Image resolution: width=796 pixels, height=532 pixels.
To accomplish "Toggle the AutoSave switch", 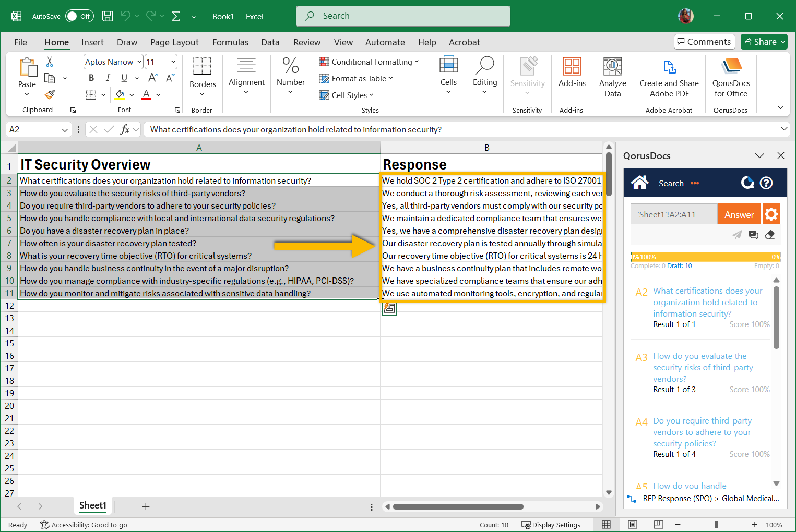I will pos(79,16).
